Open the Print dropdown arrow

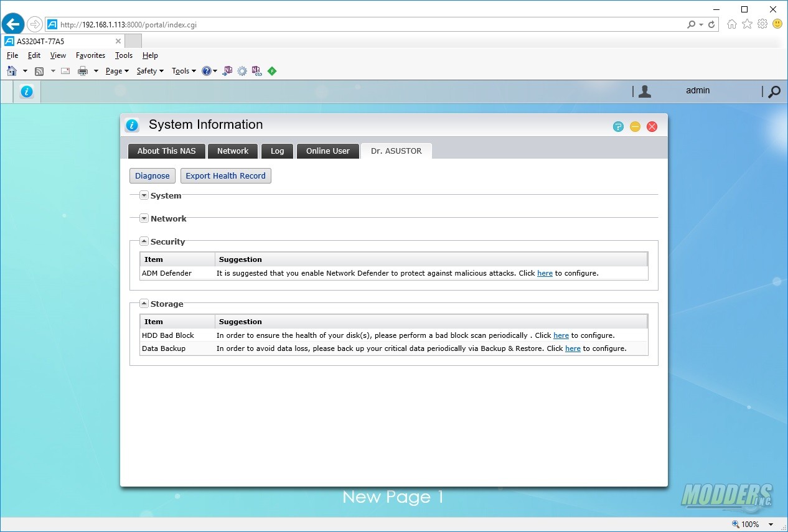(96, 71)
